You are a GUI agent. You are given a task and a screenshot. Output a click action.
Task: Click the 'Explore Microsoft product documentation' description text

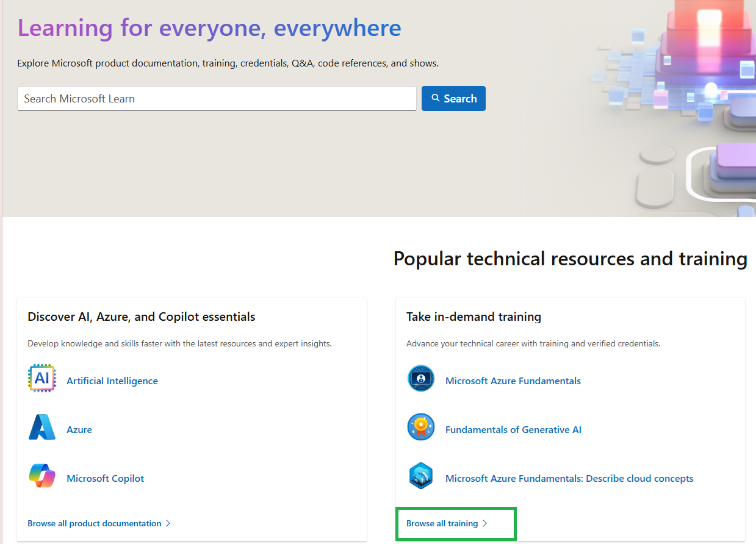(228, 63)
